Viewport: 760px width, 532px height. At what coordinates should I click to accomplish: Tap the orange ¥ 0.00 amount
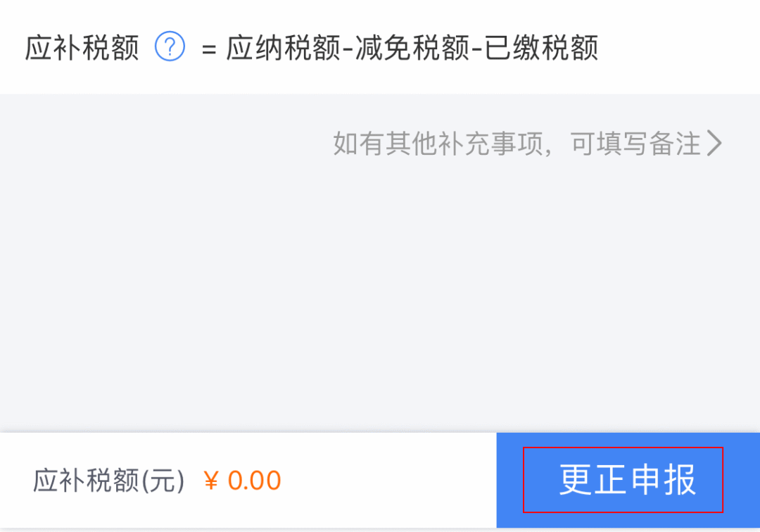point(242,481)
